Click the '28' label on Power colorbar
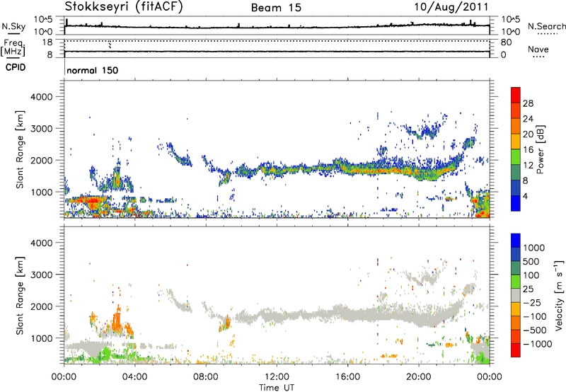Viewport: 566px width, 392px height. pos(528,103)
